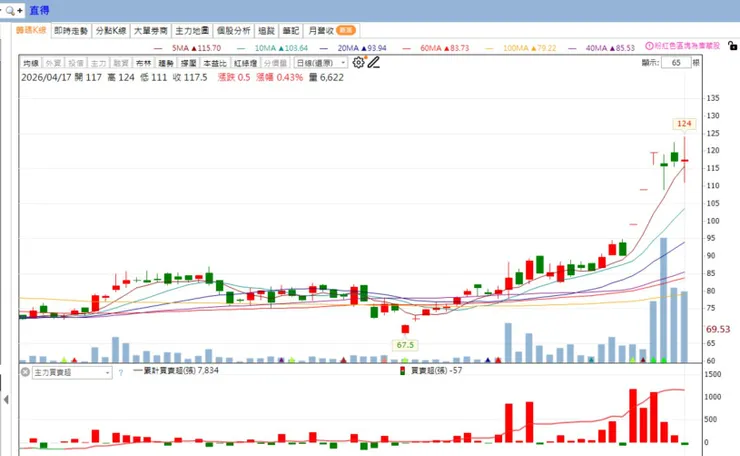740x456 pixels.
Task: Toggle the 布林 bands button
Action: (143, 63)
